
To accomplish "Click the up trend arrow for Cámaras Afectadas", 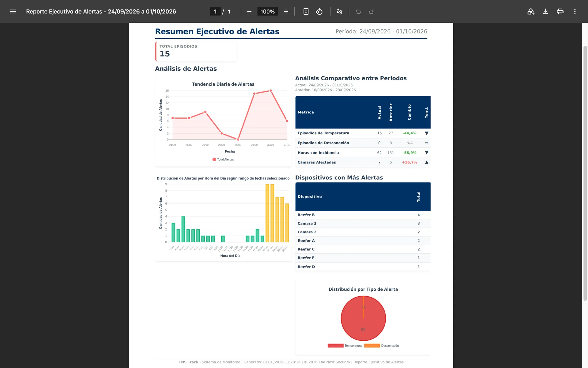I will tap(427, 163).
